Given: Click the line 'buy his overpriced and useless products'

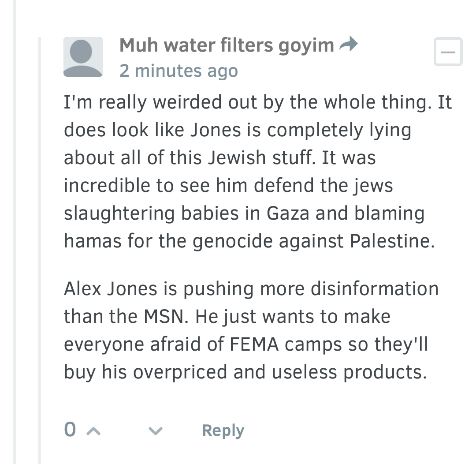Looking at the screenshot, I should [245, 372].
